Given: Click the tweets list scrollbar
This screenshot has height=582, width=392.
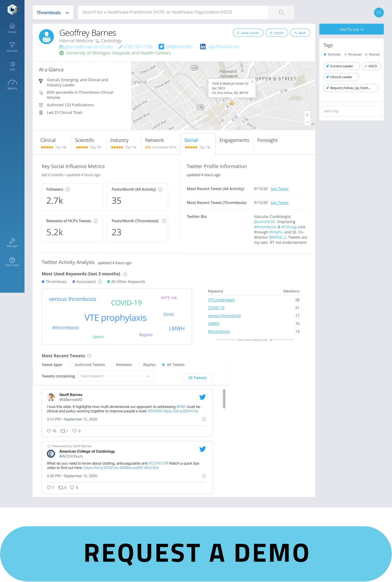Looking at the screenshot, I should tap(224, 399).
